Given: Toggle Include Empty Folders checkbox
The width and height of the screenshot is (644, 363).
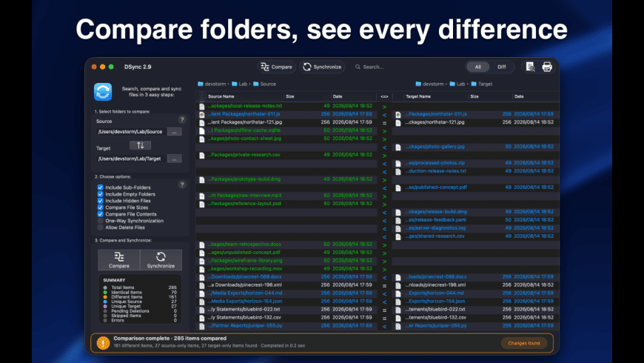Looking at the screenshot, I should point(100,194).
